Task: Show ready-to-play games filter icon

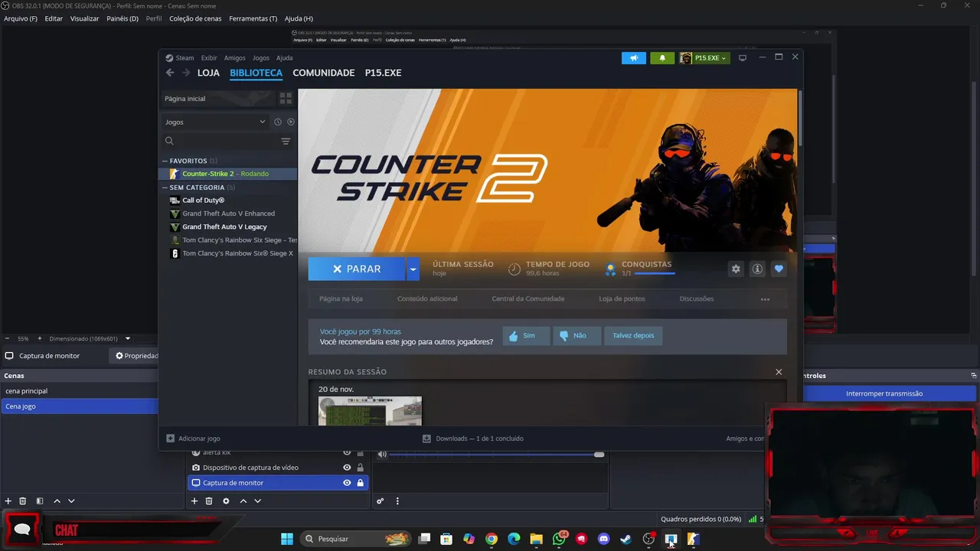Action: pos(291,122)
